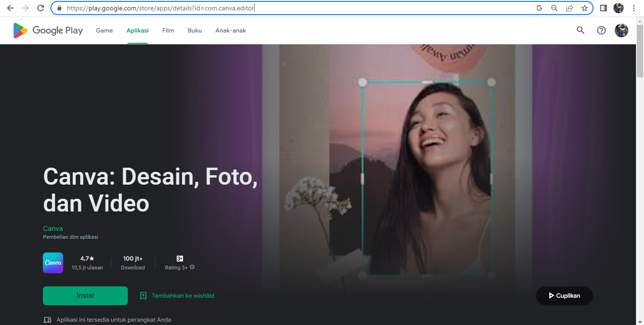Switch to the Game tab
The height and width of the screenshot is (325, 644).
(104, 31)
